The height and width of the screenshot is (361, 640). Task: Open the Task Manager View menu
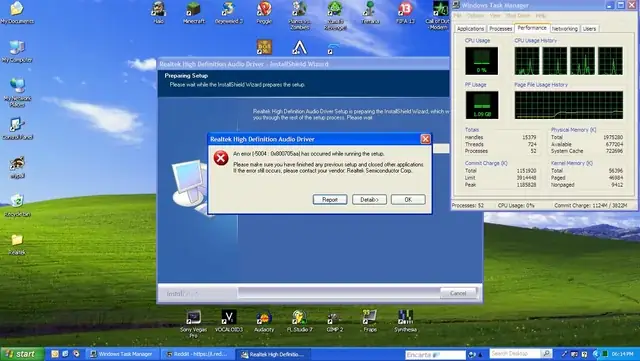(x=495, y=16)
